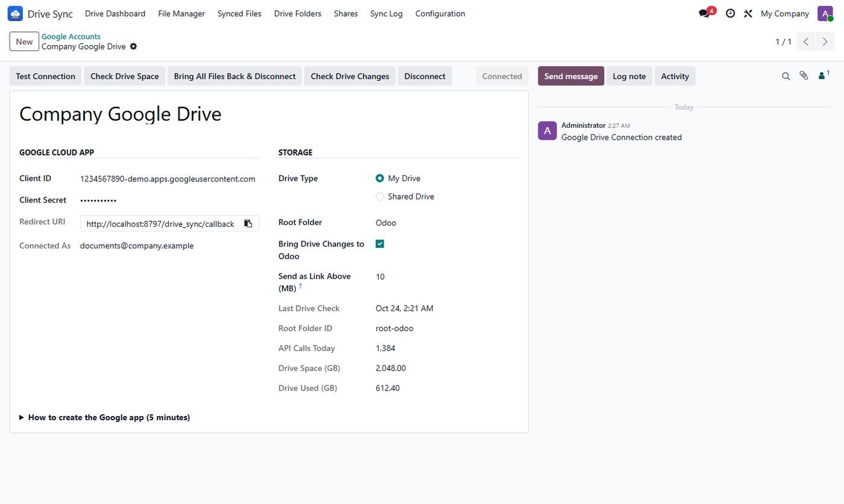Screen dimensions: 844x504
Task: Open the Shares menu
Action: pos(345,13)
